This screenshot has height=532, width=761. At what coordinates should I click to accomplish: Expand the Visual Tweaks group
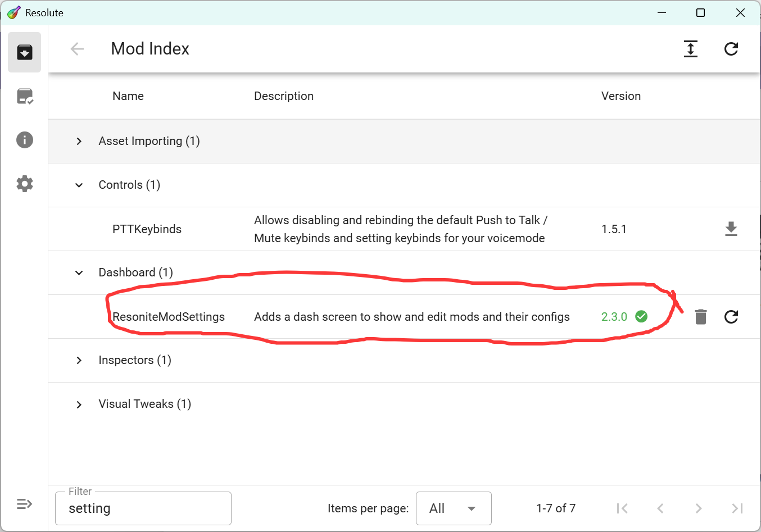(x=79, y=404)
